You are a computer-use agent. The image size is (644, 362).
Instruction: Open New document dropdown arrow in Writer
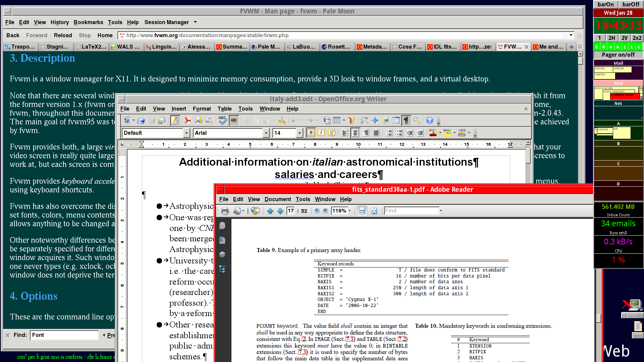point(133,120)
